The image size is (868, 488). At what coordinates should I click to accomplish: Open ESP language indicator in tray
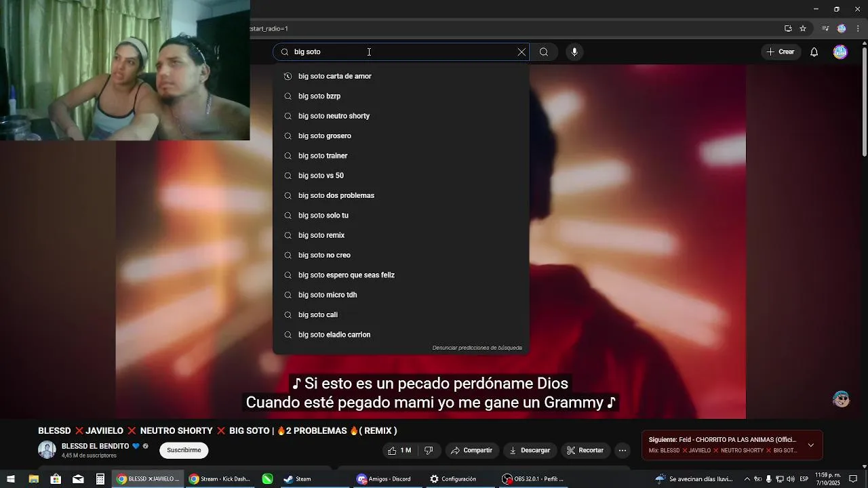(804, 479)
